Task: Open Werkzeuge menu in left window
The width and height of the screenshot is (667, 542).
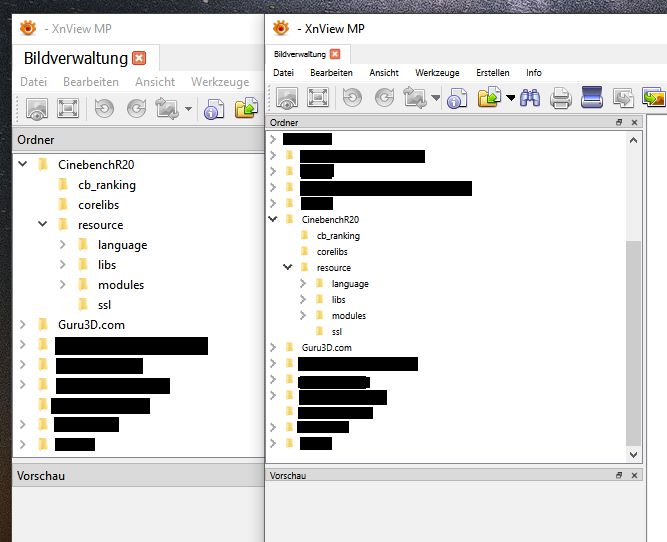Action: [x=220, y=82]
